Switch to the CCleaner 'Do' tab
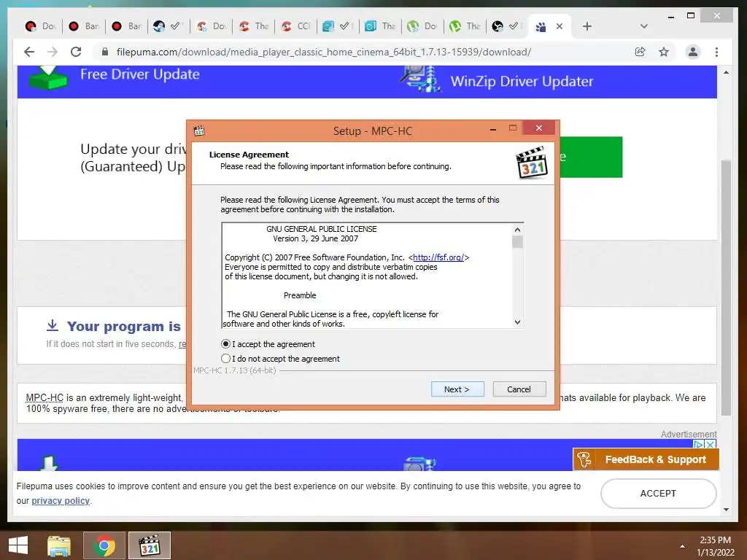The image size is (747, 560). point(211,26)
